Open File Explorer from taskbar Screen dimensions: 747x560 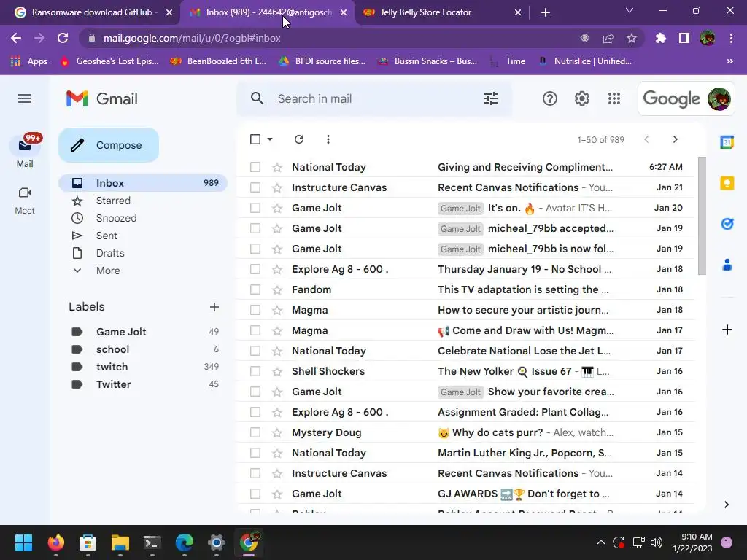click(x=120, y=542)
